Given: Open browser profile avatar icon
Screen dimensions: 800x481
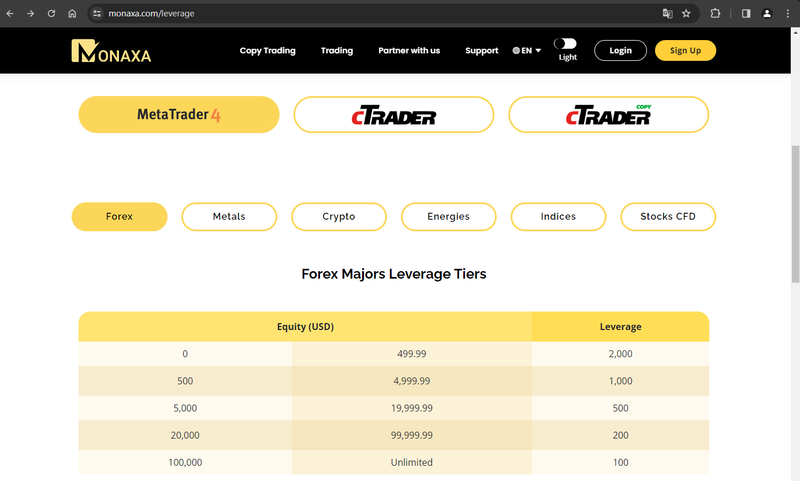Looking at the screenshot, I should tap(767, 14).
